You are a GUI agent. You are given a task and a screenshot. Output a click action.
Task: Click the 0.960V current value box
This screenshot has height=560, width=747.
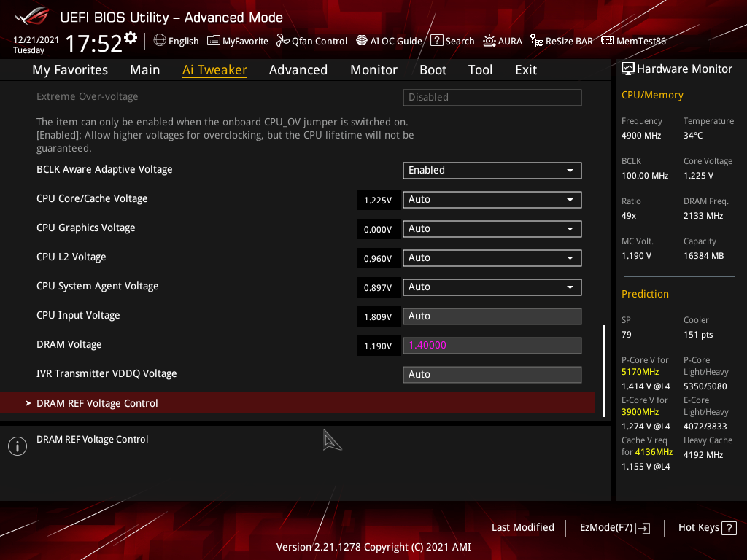(378, 258)
